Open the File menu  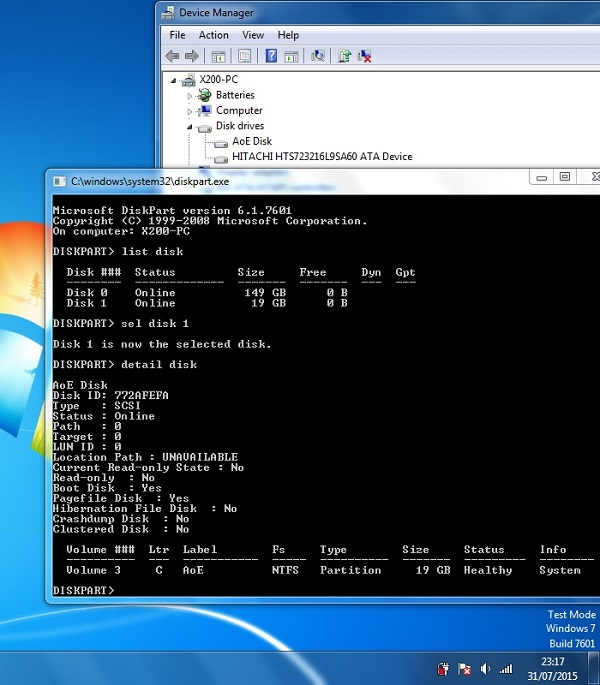coord(177,35)
